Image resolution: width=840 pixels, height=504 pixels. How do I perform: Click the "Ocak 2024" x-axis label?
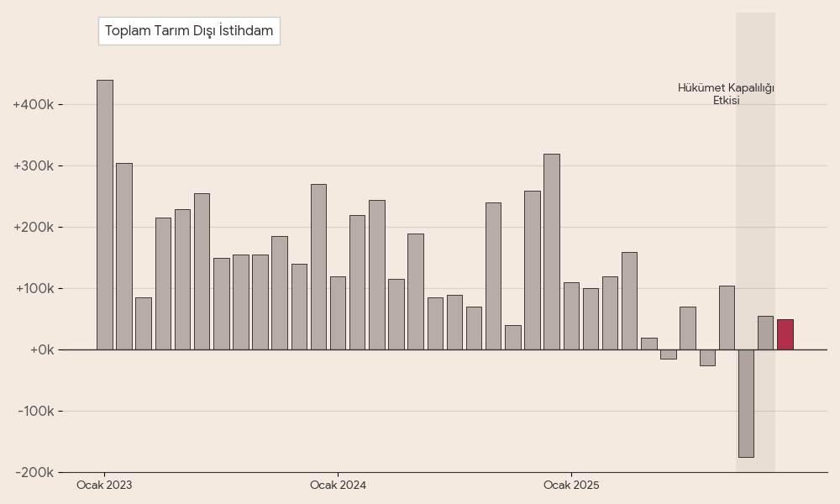[338, 486]
